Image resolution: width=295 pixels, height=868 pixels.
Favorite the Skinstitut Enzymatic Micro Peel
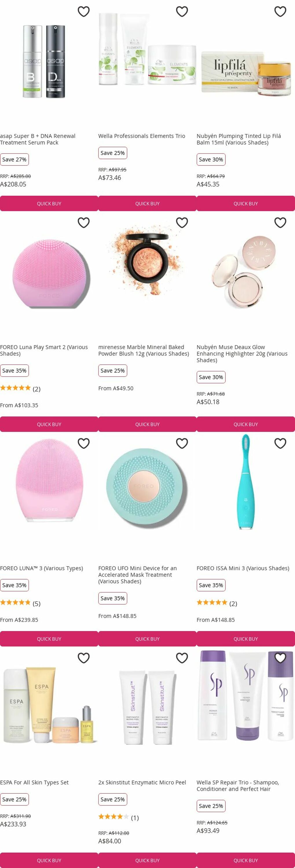point(182,657)
